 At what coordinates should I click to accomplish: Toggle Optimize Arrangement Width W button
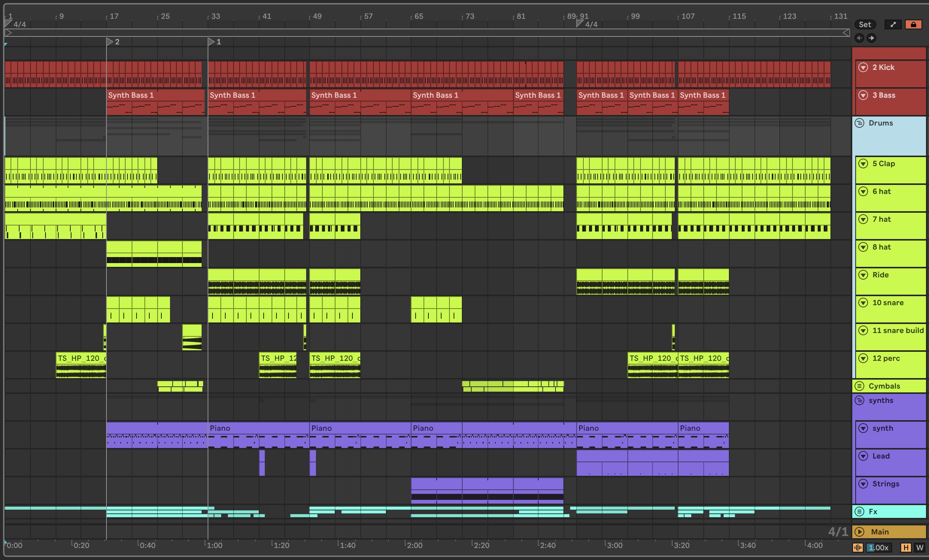tap(920, 547)
